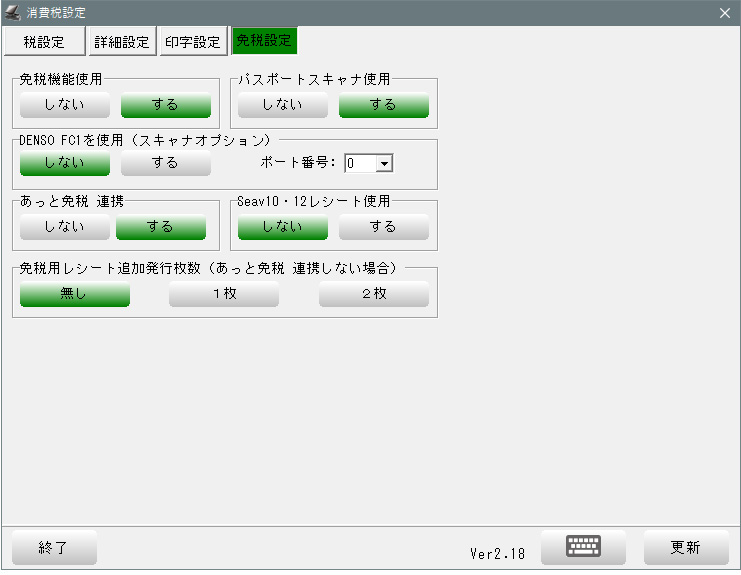Viewport: 741px width, 575px height.
Task: Select 1枚 for additional receipt count
Action: coord(223,294)
